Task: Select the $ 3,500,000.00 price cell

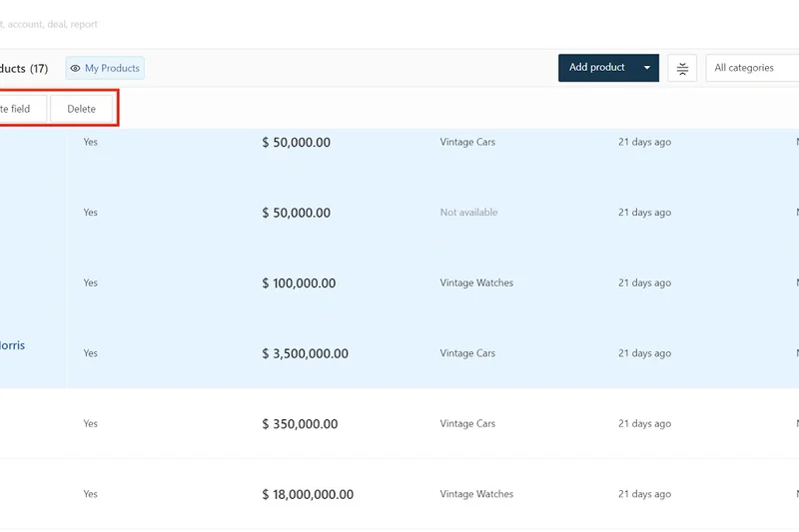Action: pyautogui.click(x=305, y=353)
